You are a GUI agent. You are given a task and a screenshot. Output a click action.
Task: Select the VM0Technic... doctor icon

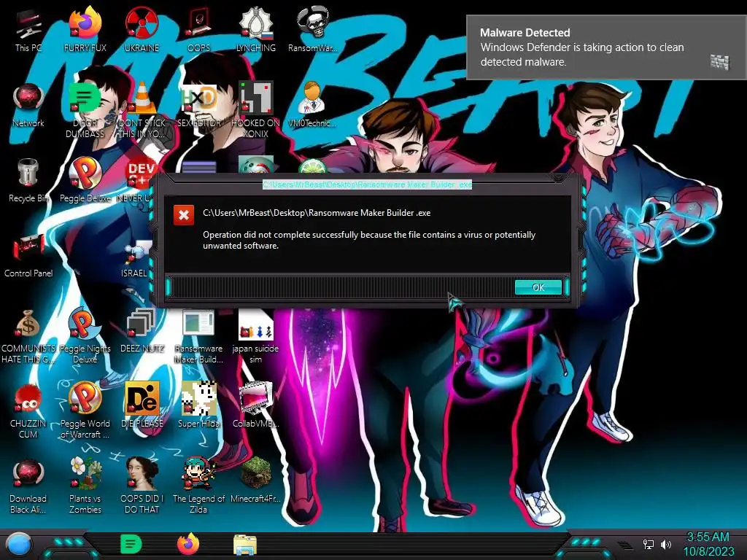[312, 105]
